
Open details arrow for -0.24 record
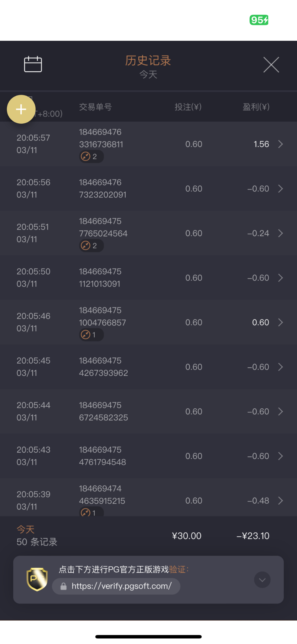pyautogui.click(x=280, y=233)
